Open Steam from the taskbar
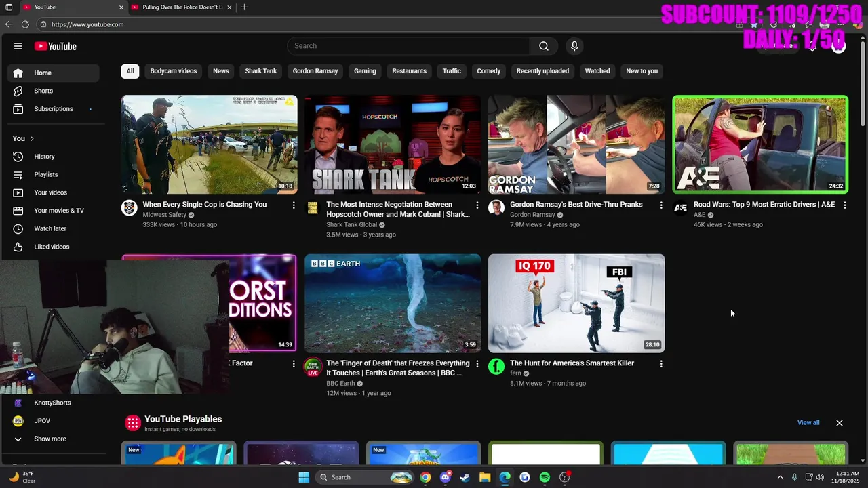This screenshot has height=488, width=868. click(x=465, y=477)
